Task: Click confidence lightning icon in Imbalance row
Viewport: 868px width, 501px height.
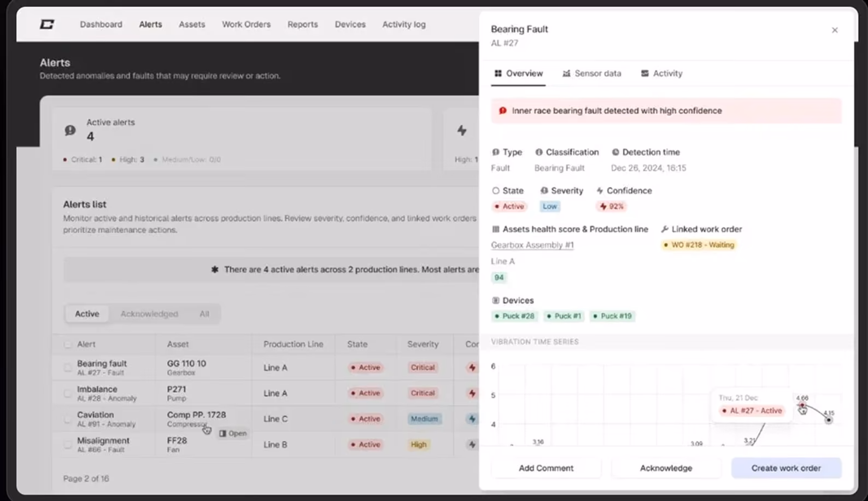Action: pos(472,393)
